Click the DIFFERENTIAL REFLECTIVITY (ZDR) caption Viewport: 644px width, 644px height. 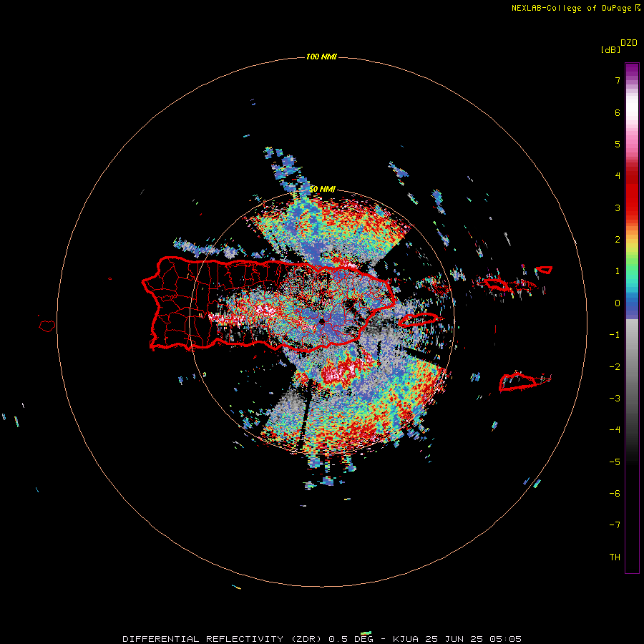click(223, 639)
